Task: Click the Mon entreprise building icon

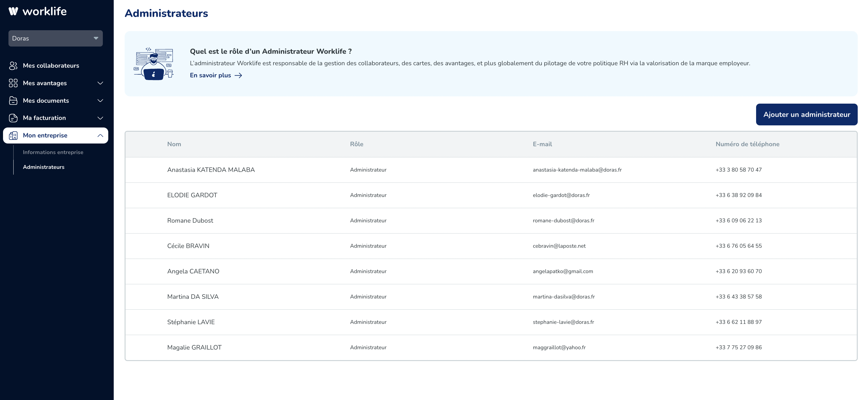Action: [13, 135]
